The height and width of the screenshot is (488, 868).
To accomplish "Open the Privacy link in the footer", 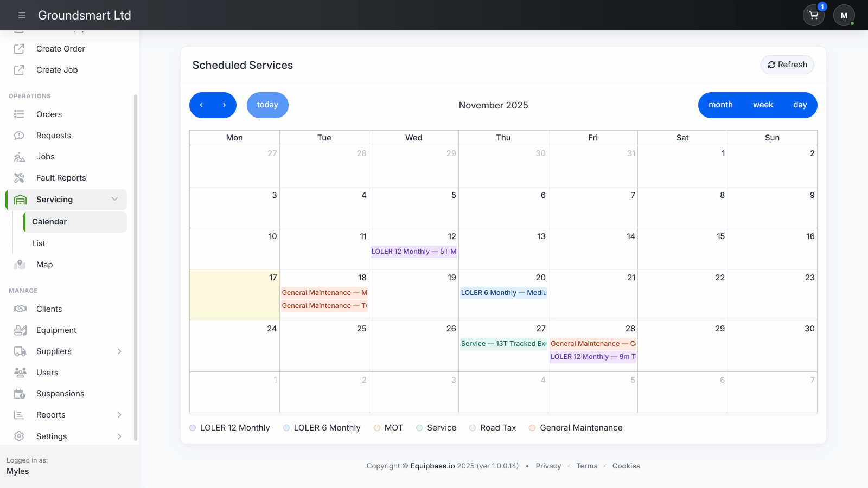I will (548, 466).
